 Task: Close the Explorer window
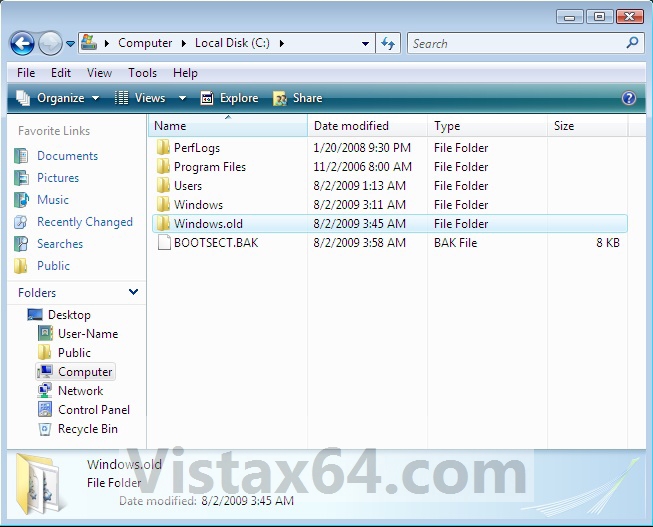tap(630, 17)
